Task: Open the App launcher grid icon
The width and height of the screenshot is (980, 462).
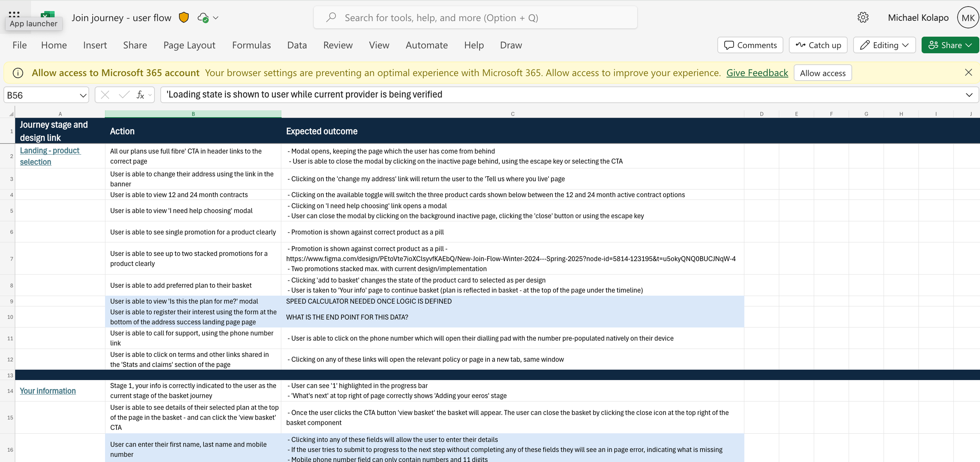Action: tap(14, 14)
